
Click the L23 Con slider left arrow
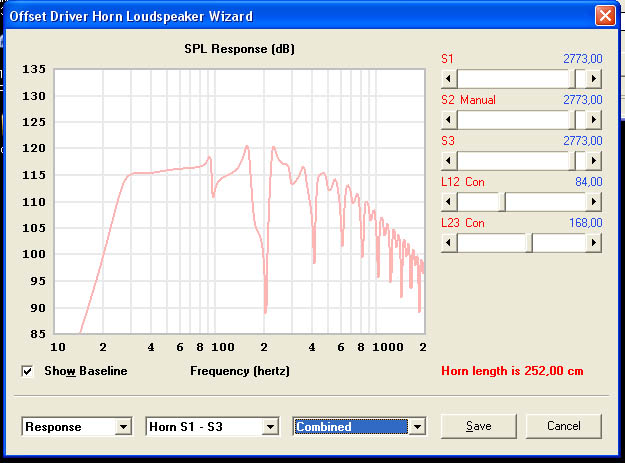[x=449, y=243]
